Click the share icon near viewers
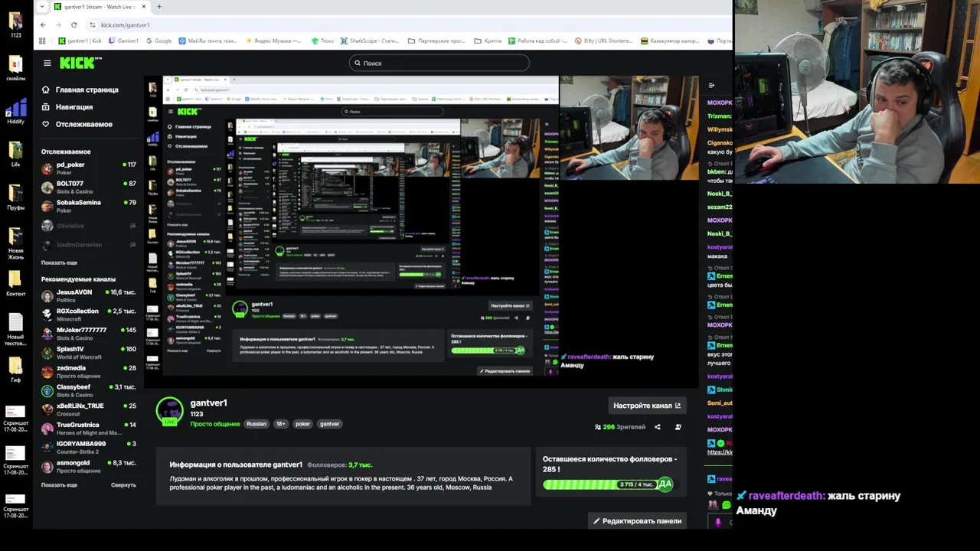980x551 pixels. pos(657,427)
